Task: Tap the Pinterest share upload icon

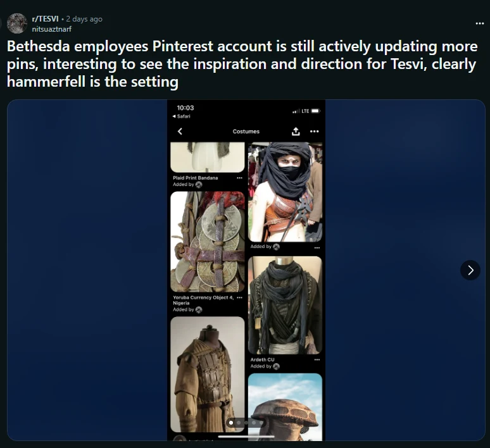Action: [296, 132]
